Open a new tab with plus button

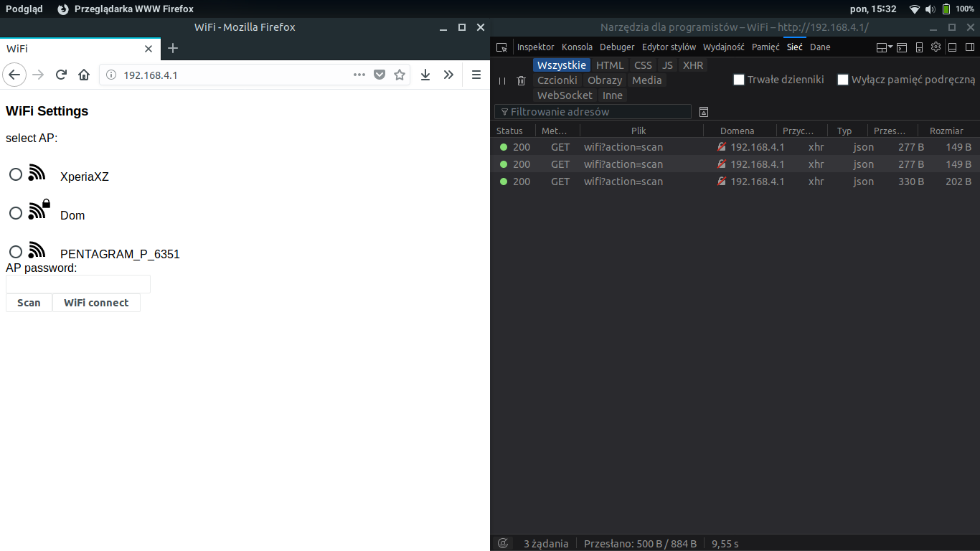(172, 48)
